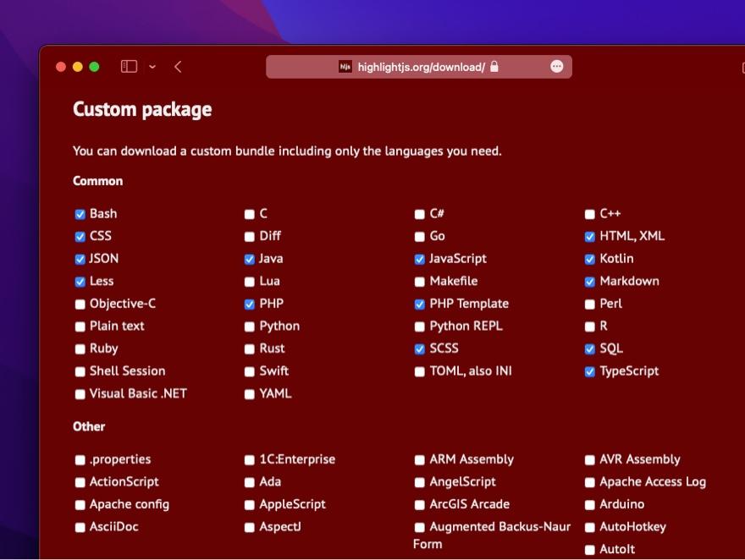The height and width of the screenshot is (560, 745).
Task: Check the AutoIt checkbox
Action: tap(589, 550)
